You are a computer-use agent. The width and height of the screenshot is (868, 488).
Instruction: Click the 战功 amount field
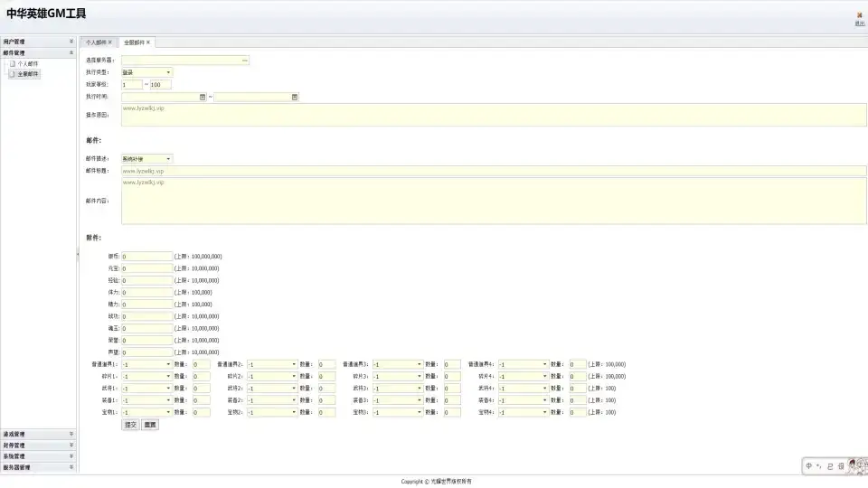point(147,316)
